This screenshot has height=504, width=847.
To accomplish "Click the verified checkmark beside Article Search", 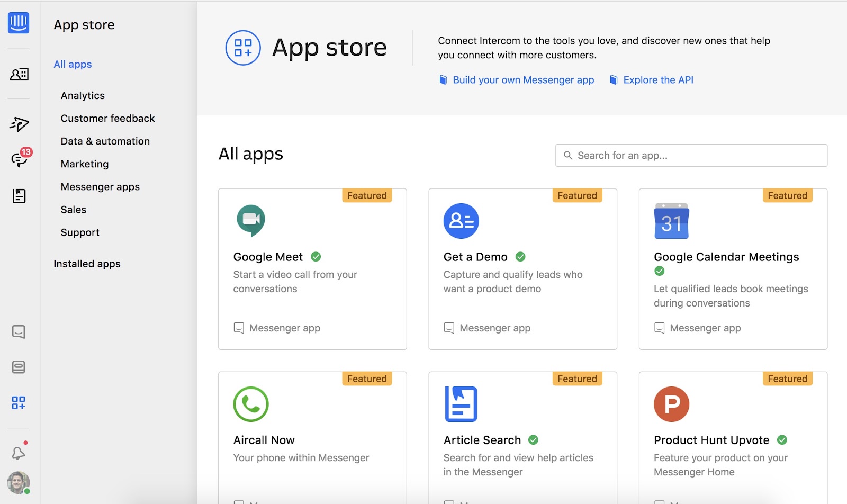I will (x=534, y=440).
